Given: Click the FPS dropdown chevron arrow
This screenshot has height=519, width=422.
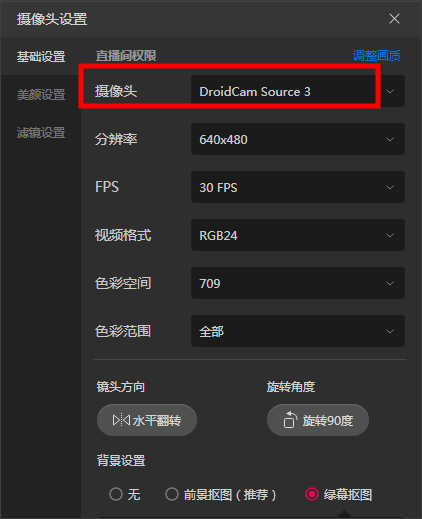Looking at the screenshot, I should click(390, 187).
